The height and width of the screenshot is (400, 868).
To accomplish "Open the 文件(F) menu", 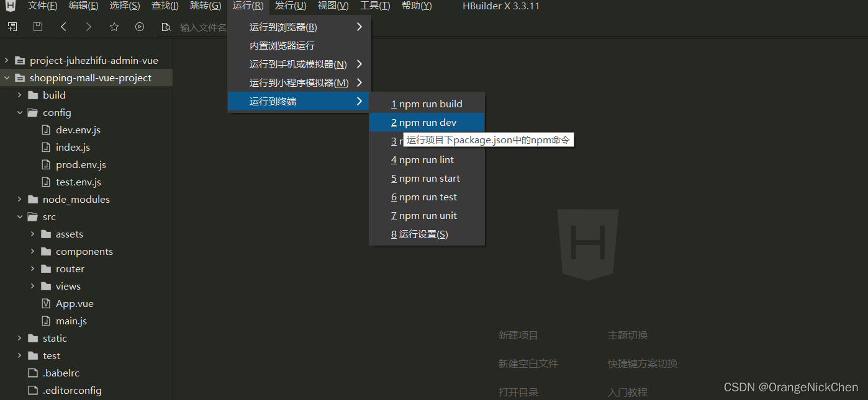I will point(43,6).
